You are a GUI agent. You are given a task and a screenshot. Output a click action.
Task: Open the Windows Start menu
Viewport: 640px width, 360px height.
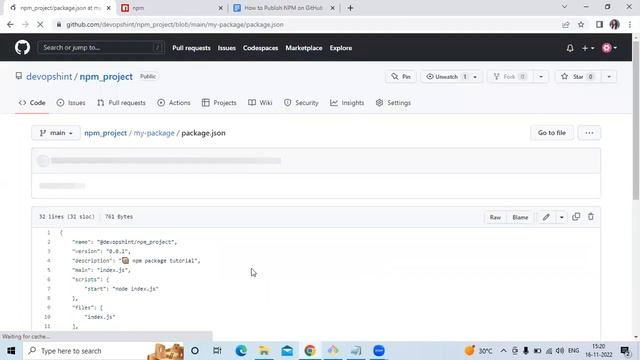11,351
